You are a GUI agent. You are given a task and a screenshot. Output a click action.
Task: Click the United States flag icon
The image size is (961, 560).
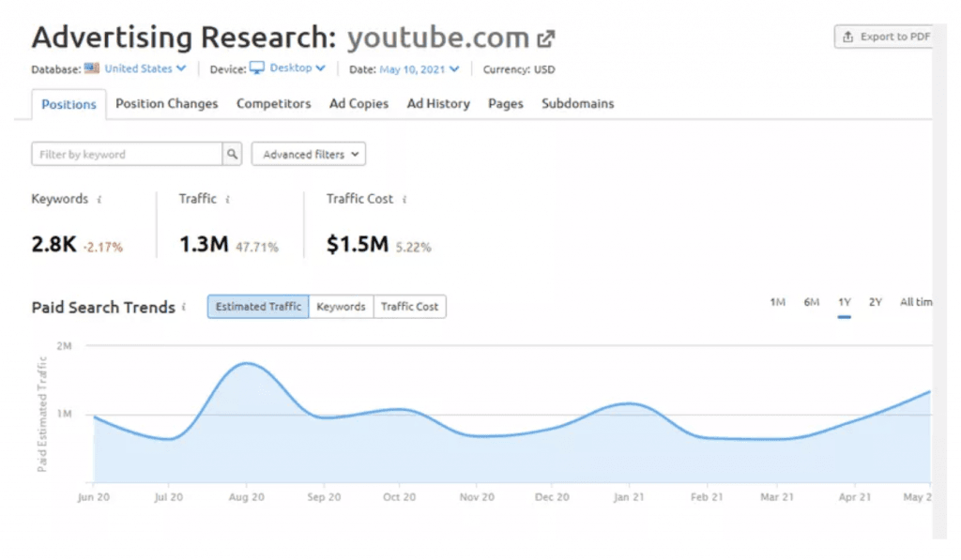coord(91,68)
